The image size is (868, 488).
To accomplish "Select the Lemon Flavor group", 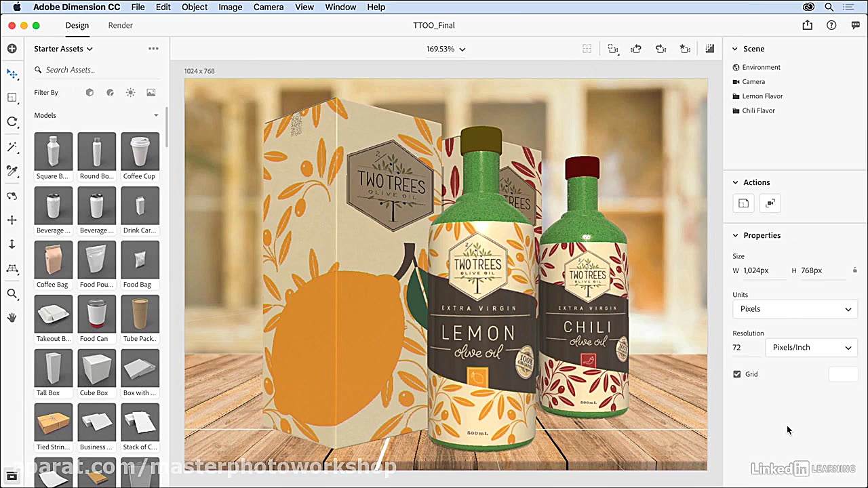I will coord(762,96).
